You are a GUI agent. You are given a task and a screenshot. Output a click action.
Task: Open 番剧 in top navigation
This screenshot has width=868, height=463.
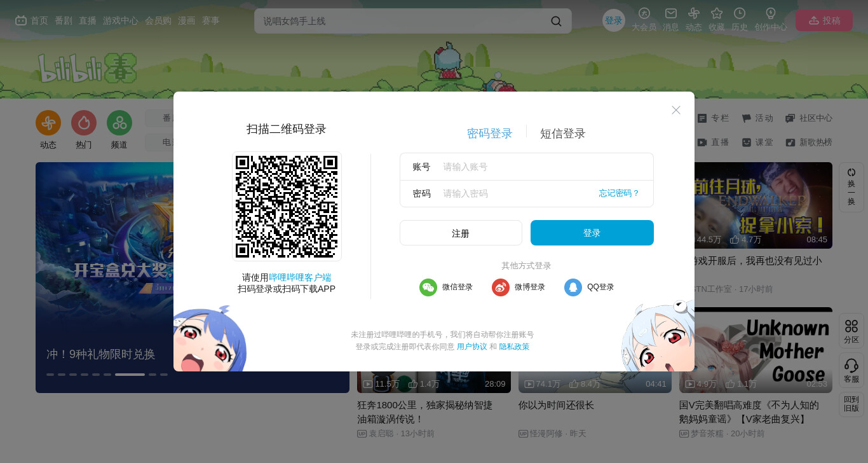[x=64, y=20]
